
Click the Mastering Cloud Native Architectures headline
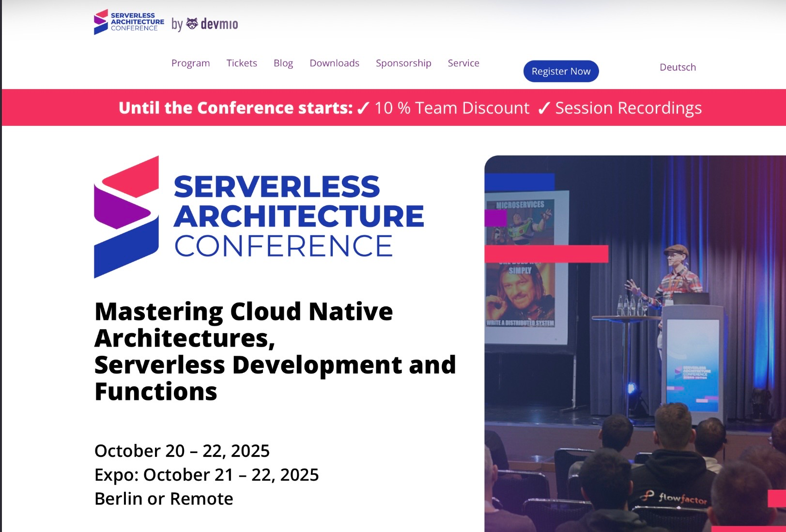(x=275, y=351)
